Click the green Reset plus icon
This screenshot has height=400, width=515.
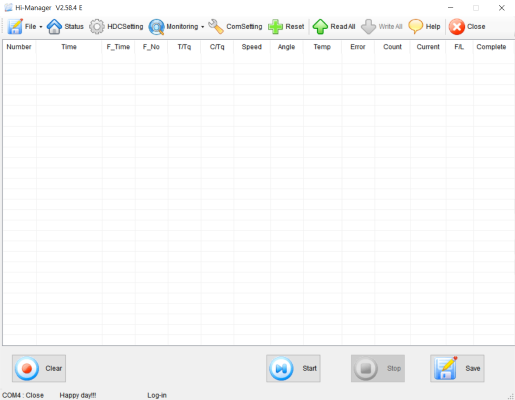[x=275, y=27]
